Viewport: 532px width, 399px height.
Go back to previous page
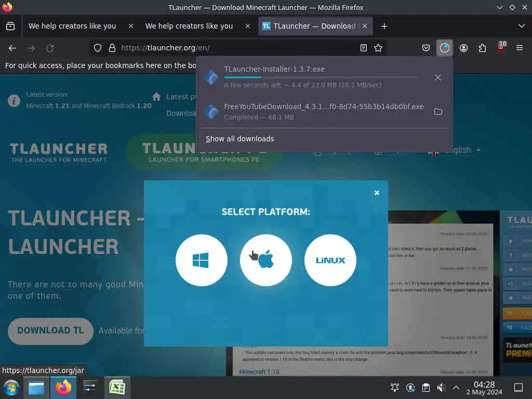(12, 48)
